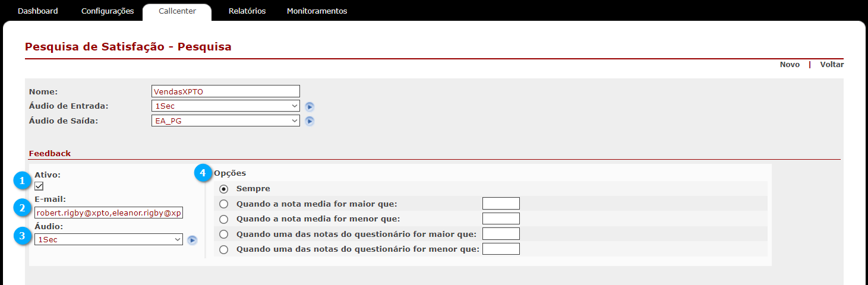Open the Configurações tab

[x=108, y=11]
